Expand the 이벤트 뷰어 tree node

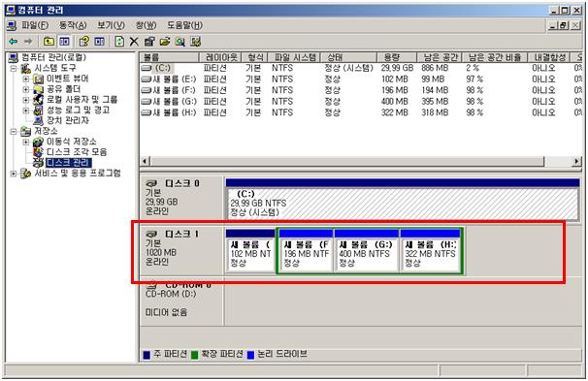(25, 79)
